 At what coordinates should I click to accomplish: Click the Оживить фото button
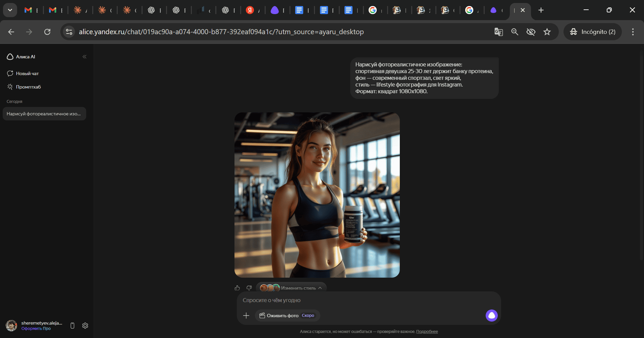click(282, 316)
